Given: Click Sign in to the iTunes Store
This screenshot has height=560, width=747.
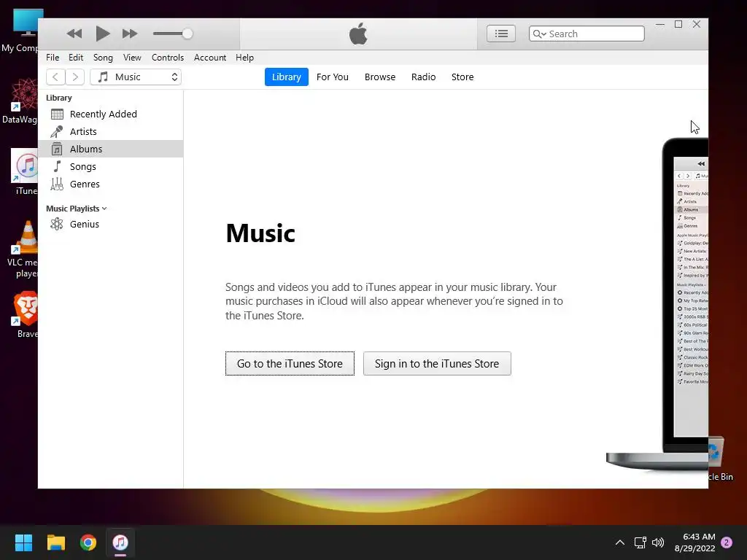Looking at the screenshot, I should point(437,363).
